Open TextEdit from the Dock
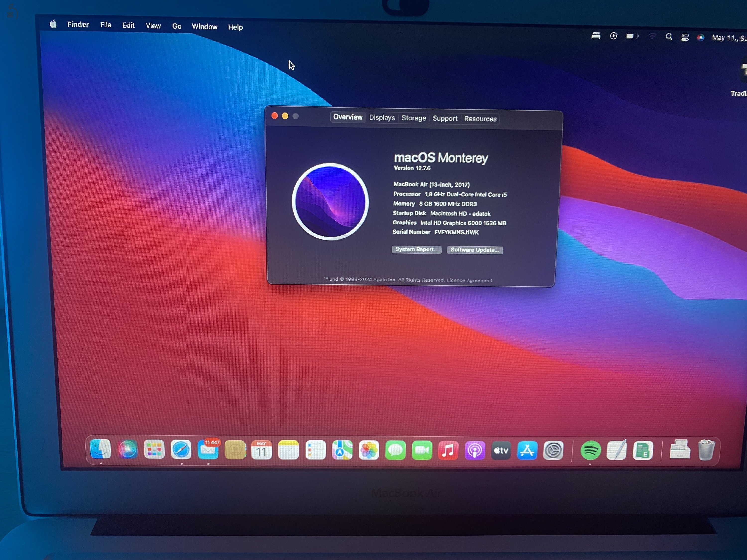The image size is (747, 560). click(x=617, y=450)
